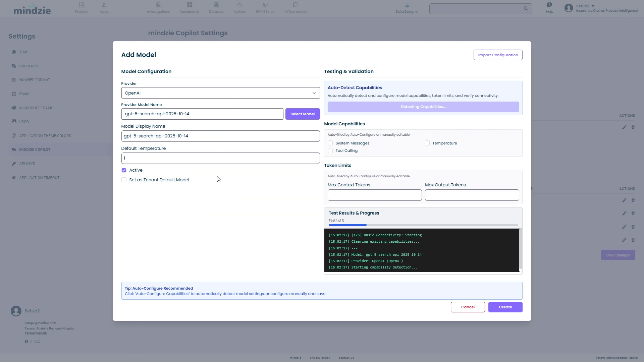Select the mindzie Copilot settings section

(x=35, y=150)
